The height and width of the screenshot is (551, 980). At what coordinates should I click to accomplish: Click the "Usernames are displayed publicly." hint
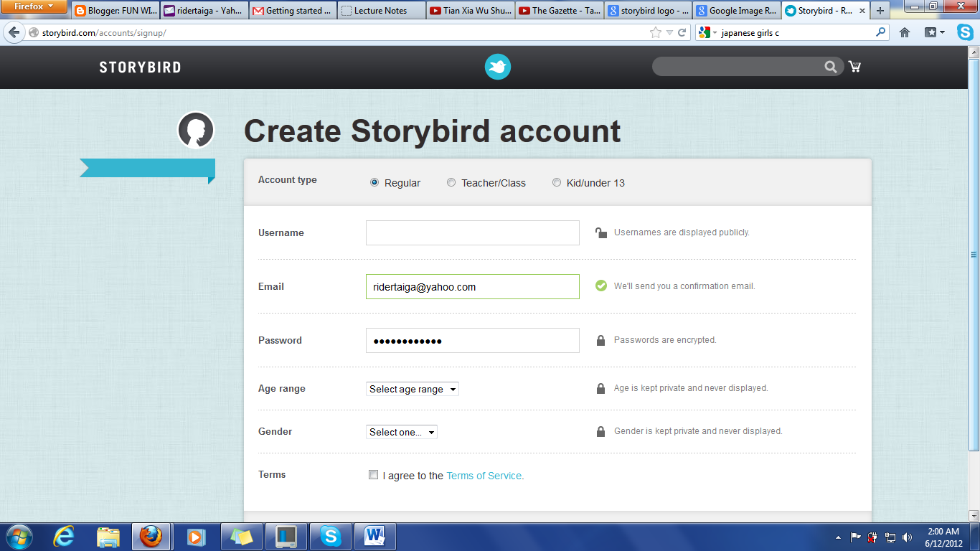coord(682,232)
